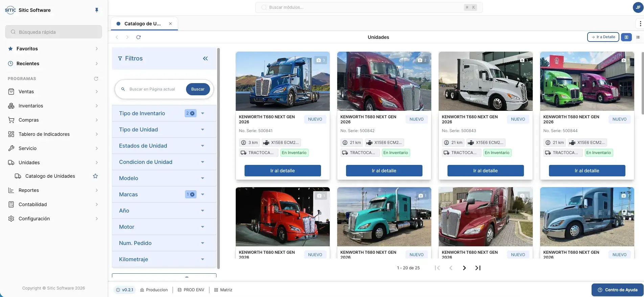Click the Sitic Software logo

pyautogui.click(x=10, y=10)
